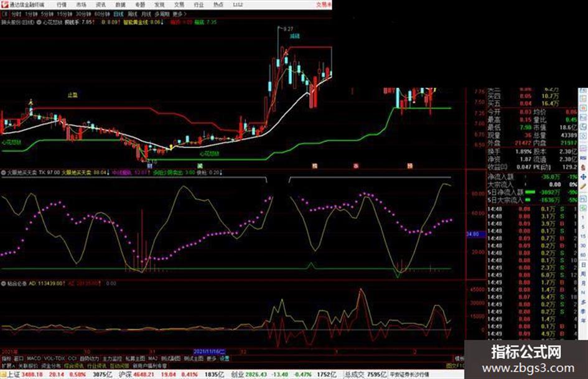Click the RSI icon in the right toolbar

pos(583,158)
